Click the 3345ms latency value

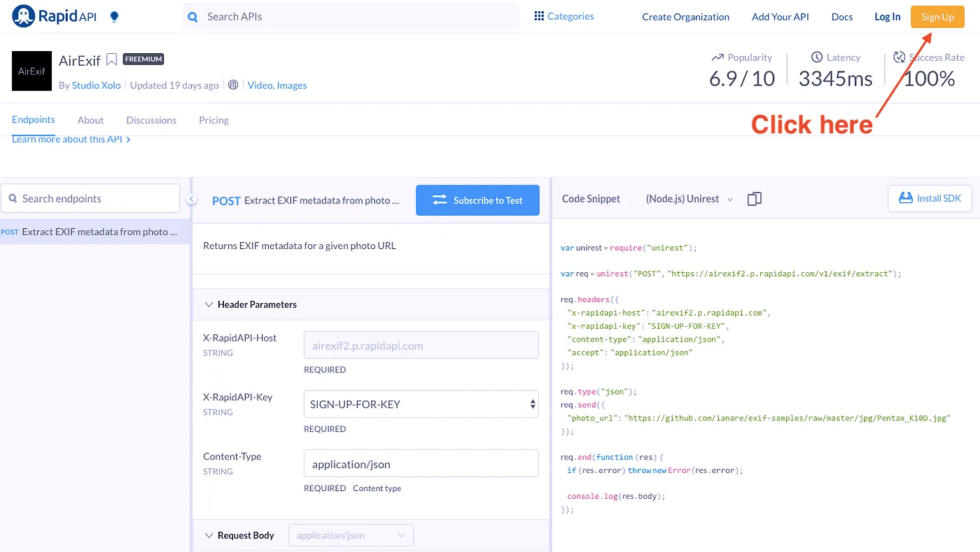[x=836, y=78]
